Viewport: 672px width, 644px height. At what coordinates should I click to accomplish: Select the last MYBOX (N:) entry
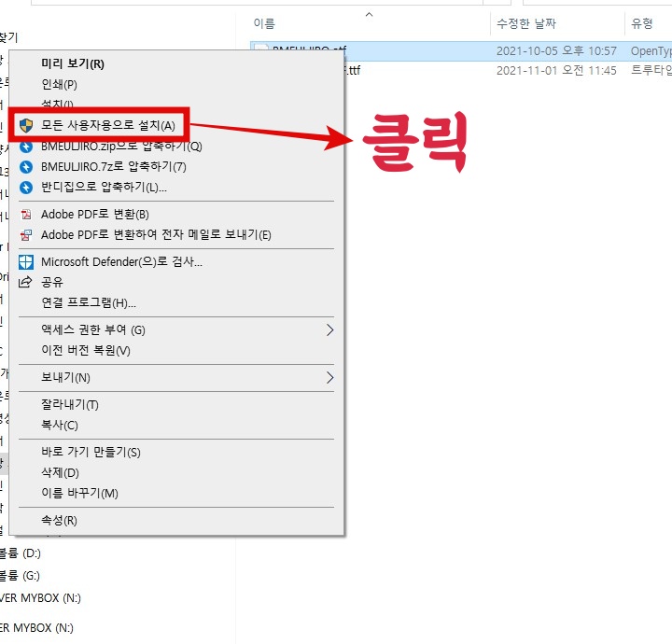[36, 628]
